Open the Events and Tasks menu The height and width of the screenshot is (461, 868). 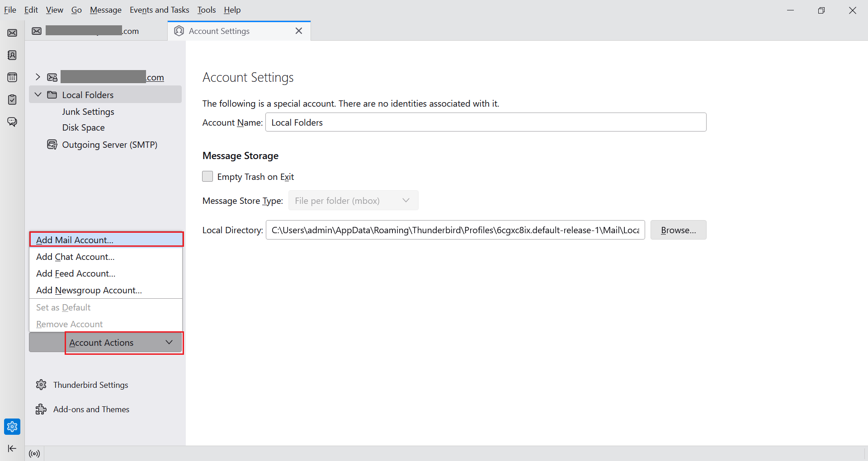click(159, 9)
